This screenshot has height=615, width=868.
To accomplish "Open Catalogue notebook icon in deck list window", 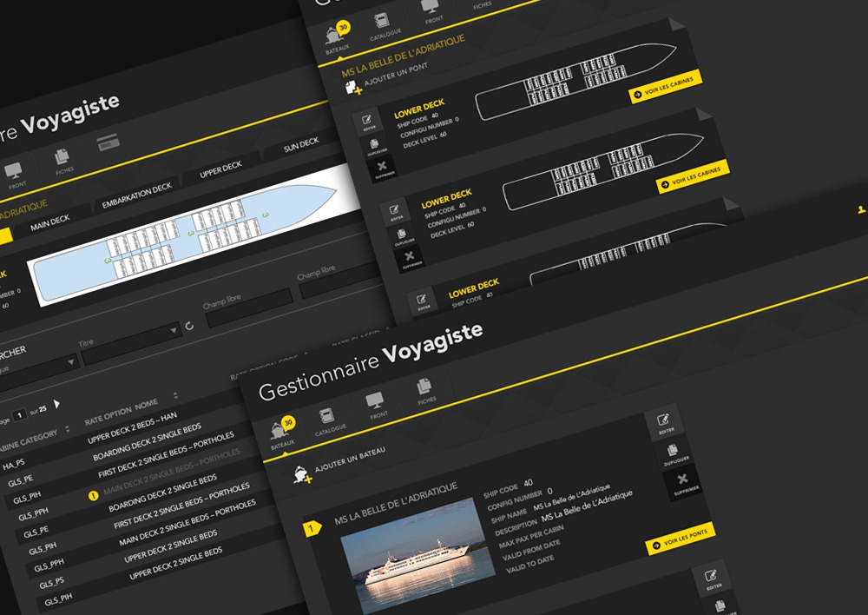I will (381, 21).
